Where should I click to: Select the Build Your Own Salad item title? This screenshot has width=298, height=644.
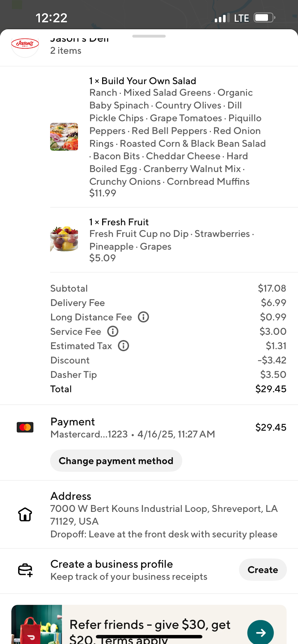coord(142,81)
